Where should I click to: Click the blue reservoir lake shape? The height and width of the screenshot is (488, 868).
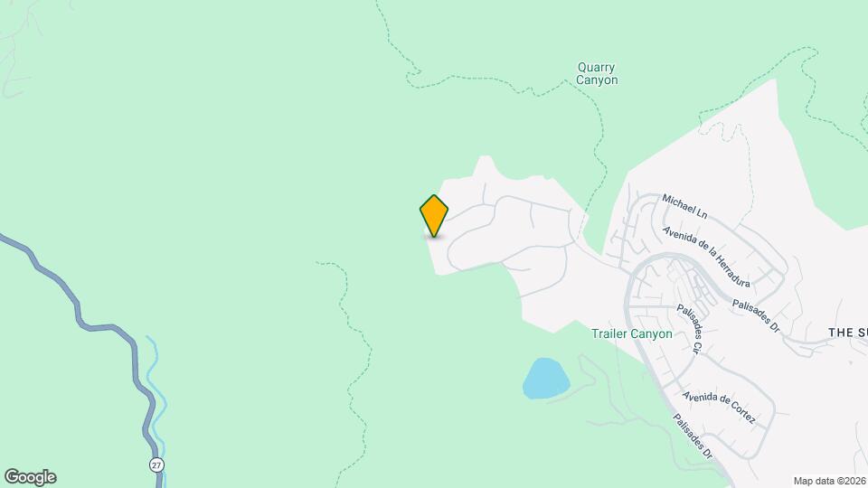coord(546,379)
